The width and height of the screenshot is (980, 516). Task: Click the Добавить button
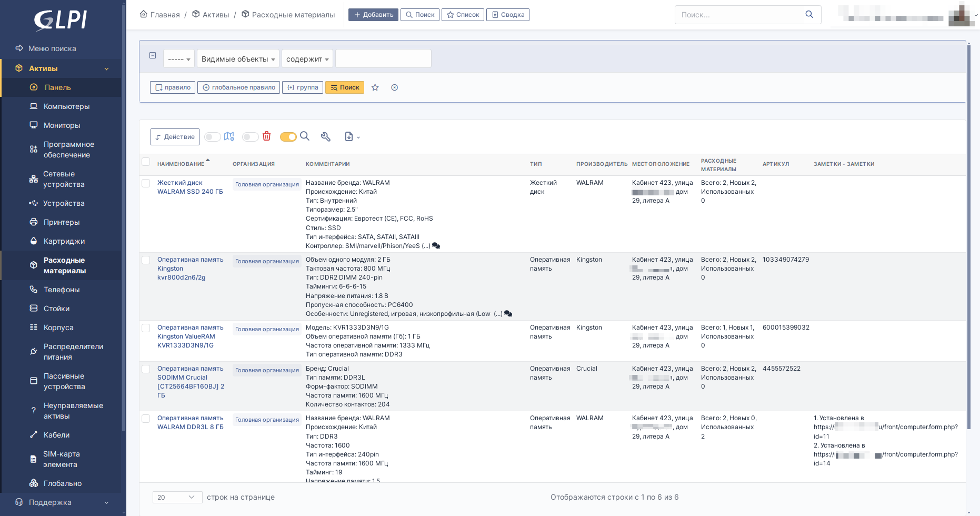tap(373, 15)
